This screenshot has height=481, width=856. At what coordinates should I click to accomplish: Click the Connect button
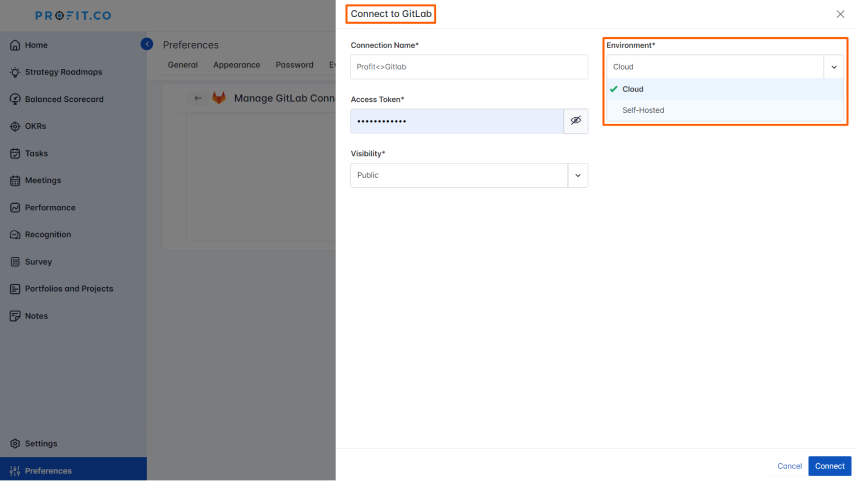tap(829, 466)
